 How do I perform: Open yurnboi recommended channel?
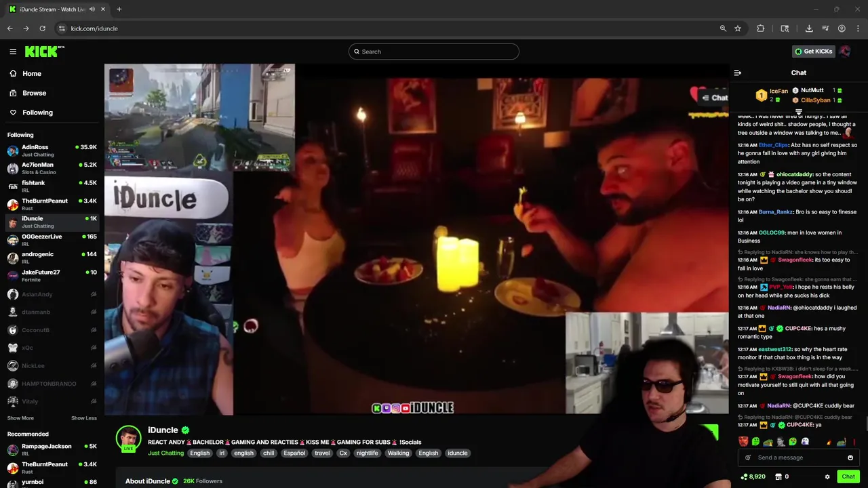(x=52, y=482)
